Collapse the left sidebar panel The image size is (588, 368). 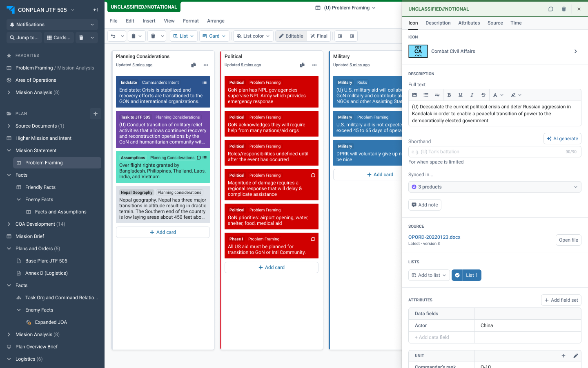pos(96,10)
